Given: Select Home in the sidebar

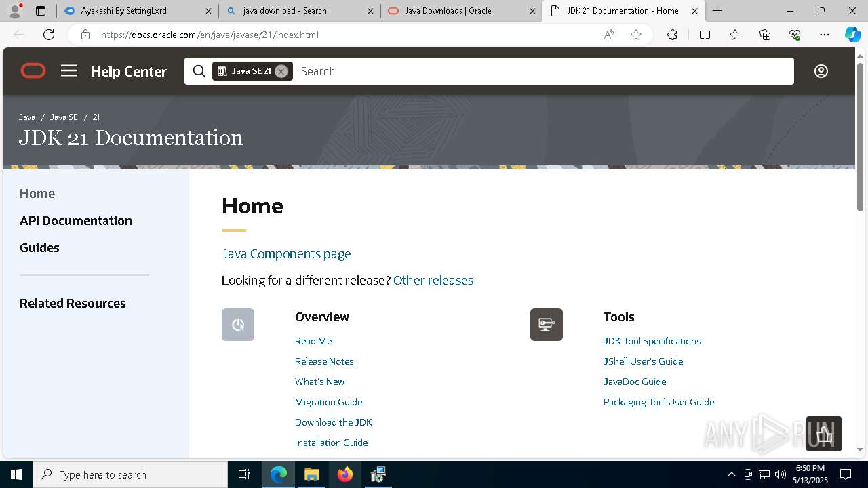Looking at the screenshot, I should point(37,193).
